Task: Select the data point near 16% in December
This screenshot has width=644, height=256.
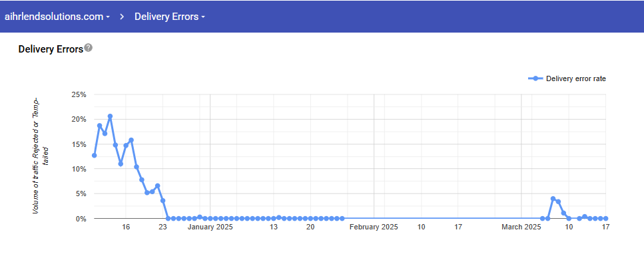Action: pyautogui.click(x=131, y=140)
